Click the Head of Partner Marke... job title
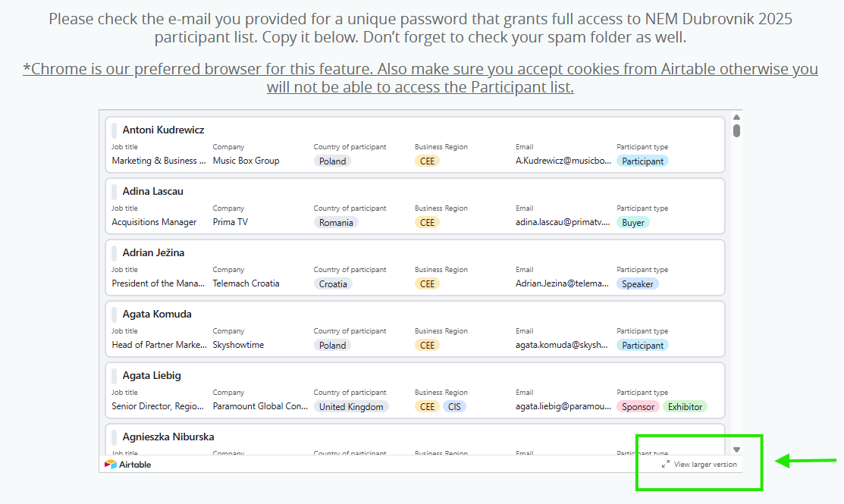 tap(159, 344)
